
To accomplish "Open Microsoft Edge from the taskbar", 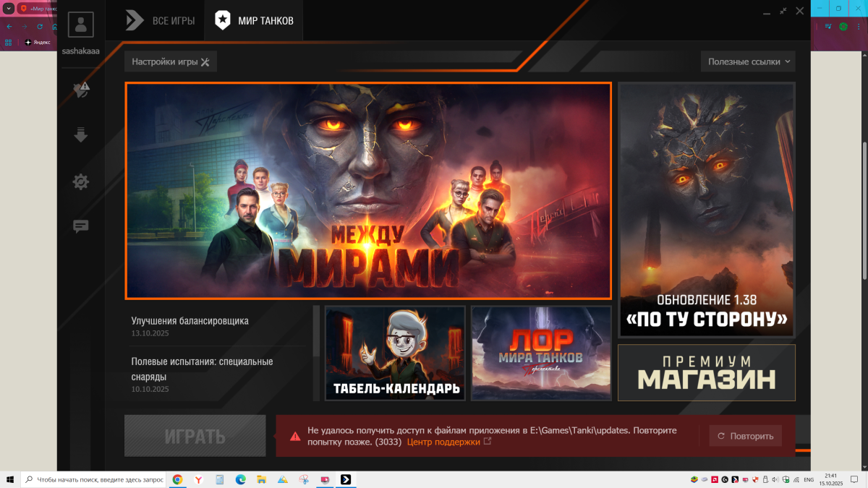I will tap(240, 479).
